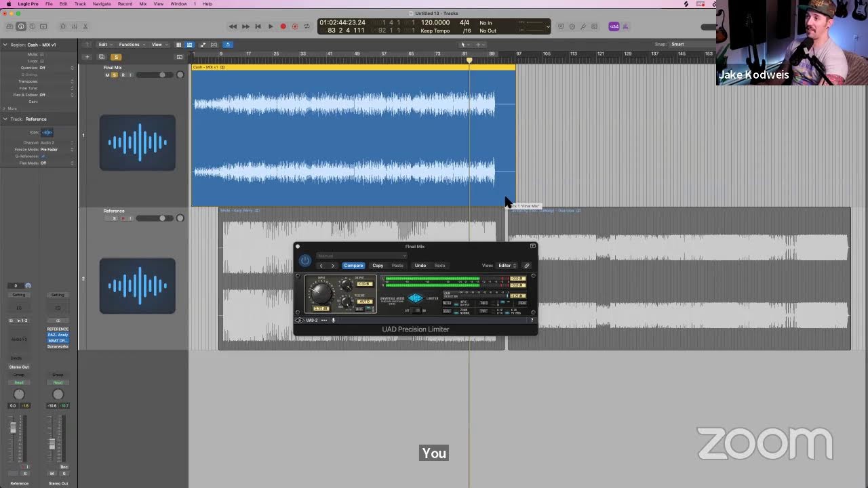The image size is (868, 488).
Task: Click Copy in the plugin window
Action: pos(378,266)
